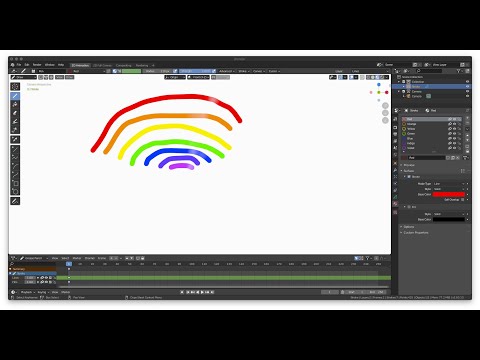Select the Eyedropper tool icon
The image size is (480, 360).
(15, 139)
